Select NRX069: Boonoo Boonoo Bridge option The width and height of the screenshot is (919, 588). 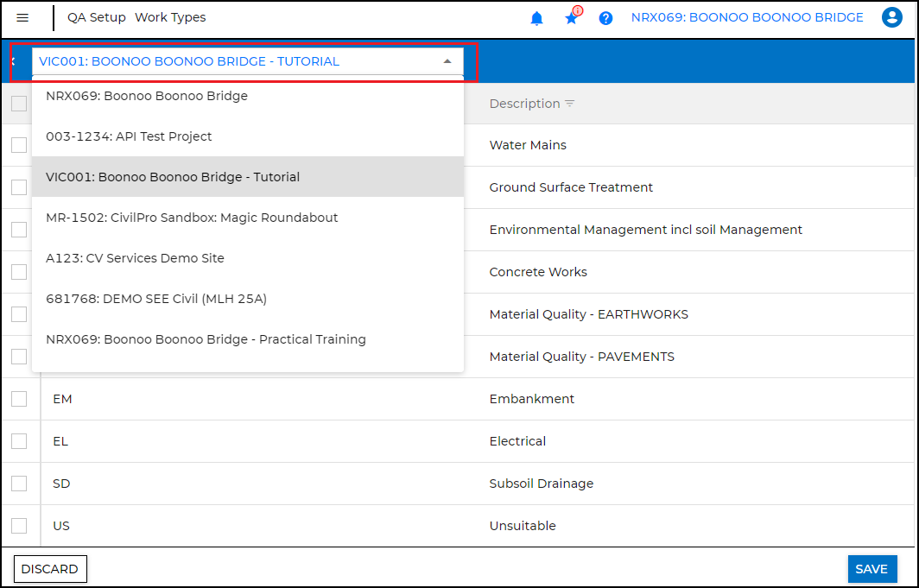[248, 96]
